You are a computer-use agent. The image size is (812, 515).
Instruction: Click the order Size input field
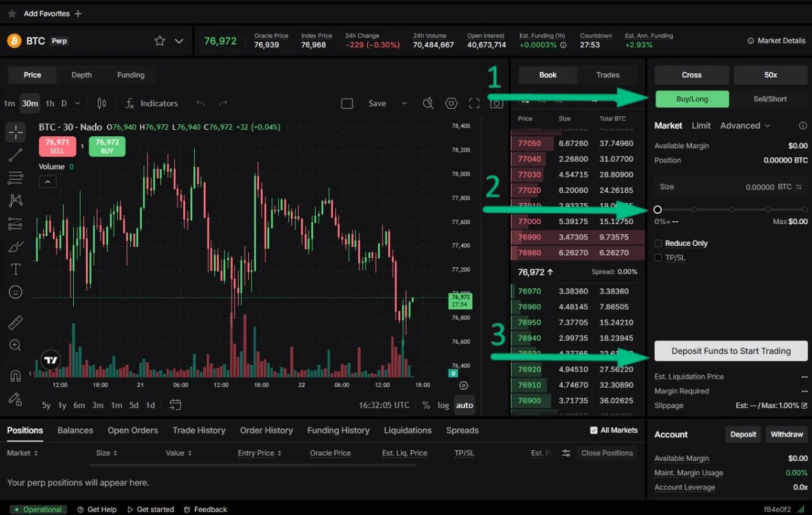731,187
